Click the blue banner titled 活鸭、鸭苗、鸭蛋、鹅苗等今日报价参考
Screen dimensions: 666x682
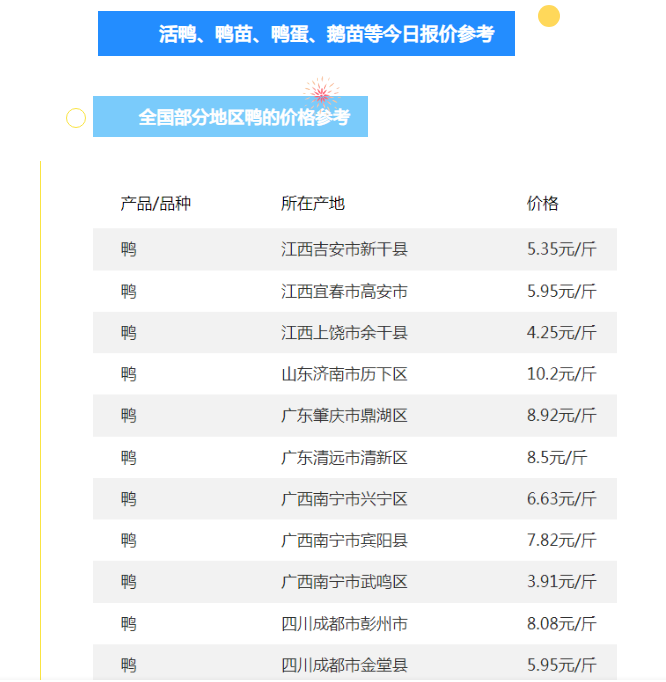point(306,34)
